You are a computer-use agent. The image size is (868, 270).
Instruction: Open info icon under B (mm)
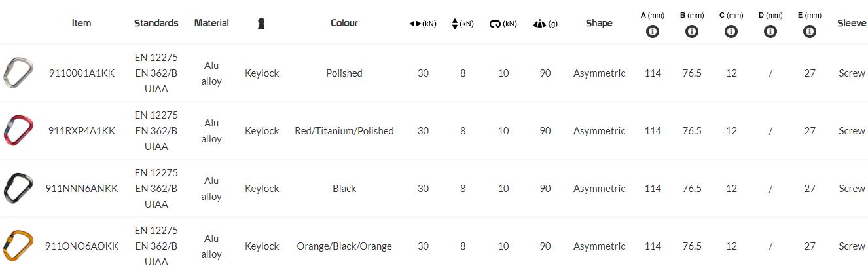692,31
